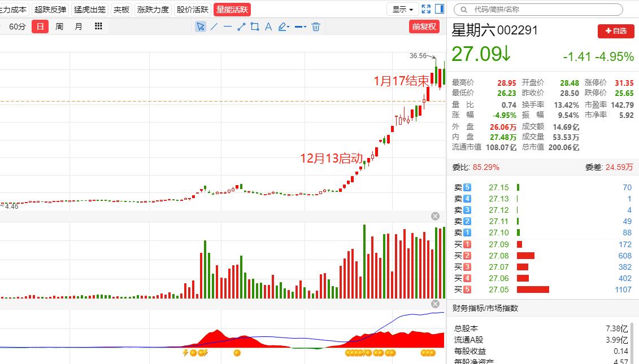Add 星期六 to favorites via 自选 button
639x364 pixels.
coord(615,31)
